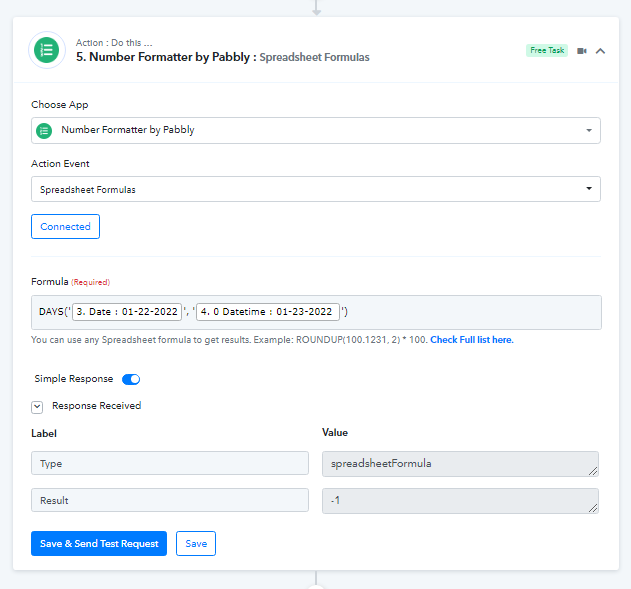
Task: Open the Choose App dropdown
Action: tap(316, 130)
